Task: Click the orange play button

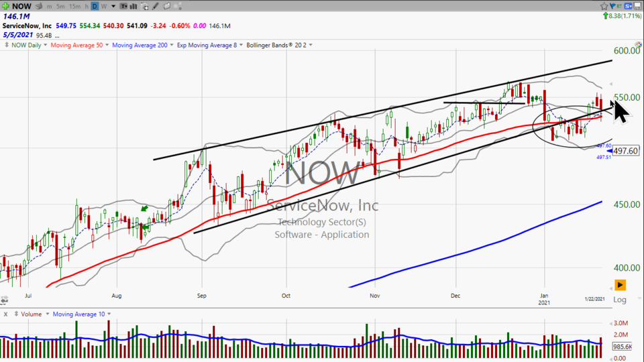Action: (620, 285)
